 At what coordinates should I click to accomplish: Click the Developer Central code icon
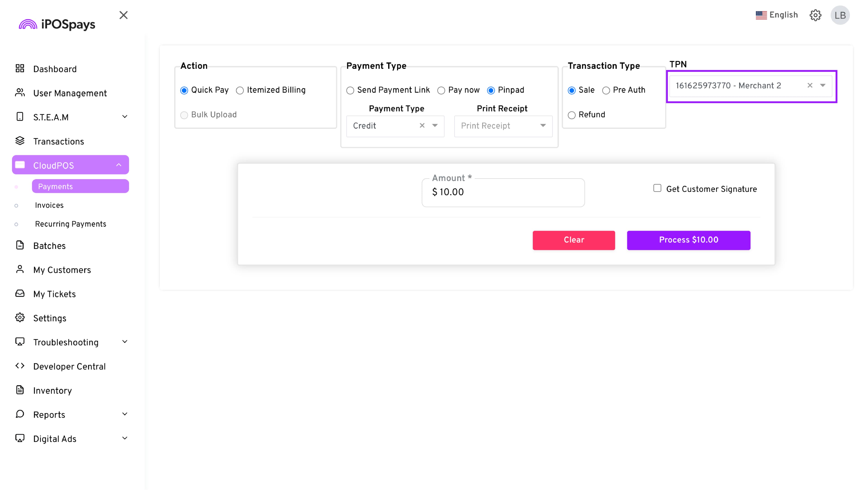20,366
